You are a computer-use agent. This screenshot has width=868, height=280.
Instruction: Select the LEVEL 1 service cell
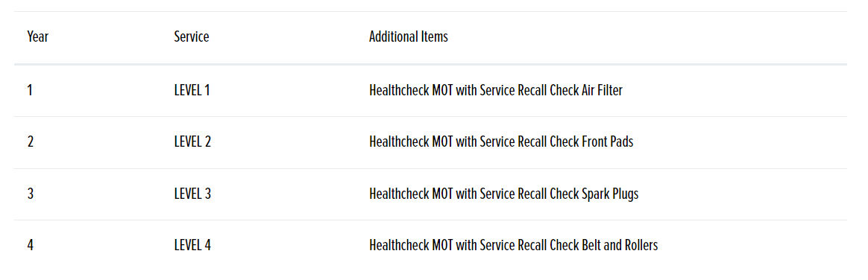pyautogui.click(x=192, y=90)
